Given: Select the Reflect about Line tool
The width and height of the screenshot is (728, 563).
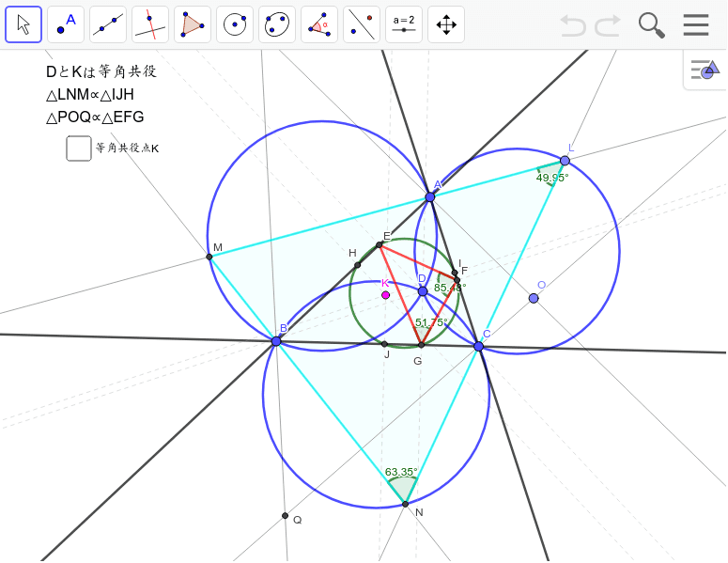Looking at the screenshot, I should point(362,24).
